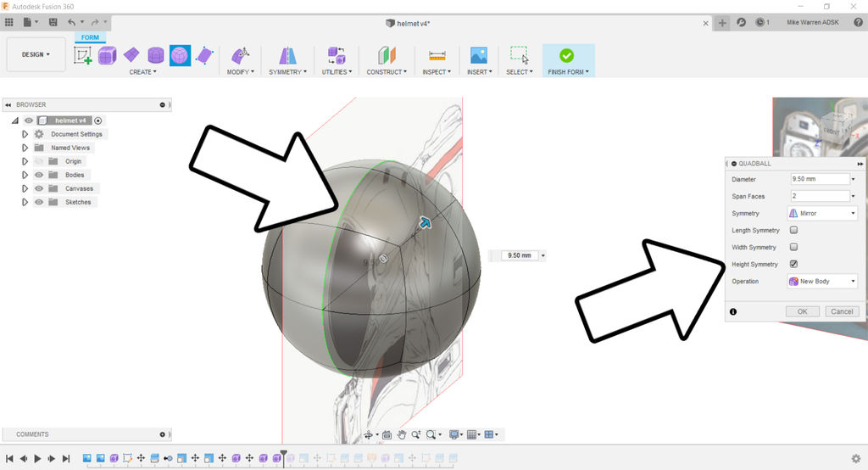868x470 pixels.
Task: Open the timeline settings gear
Action: [856, 458]
